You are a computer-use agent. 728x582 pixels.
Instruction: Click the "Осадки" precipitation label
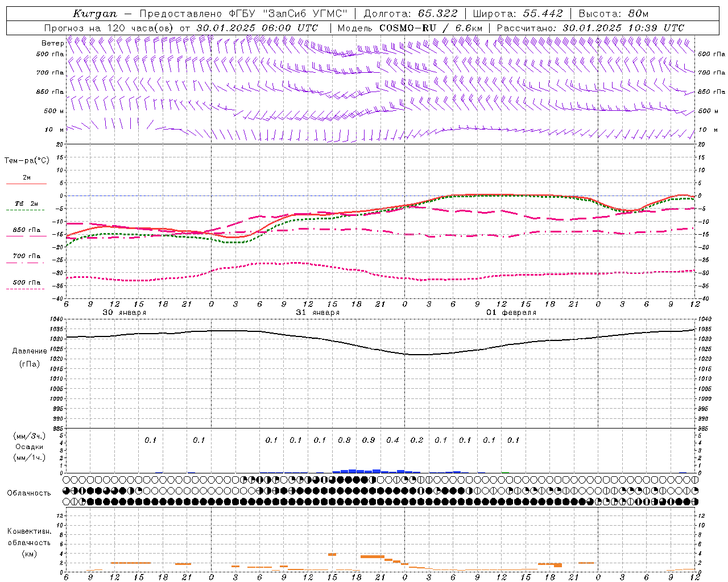[x=30, y=447]
